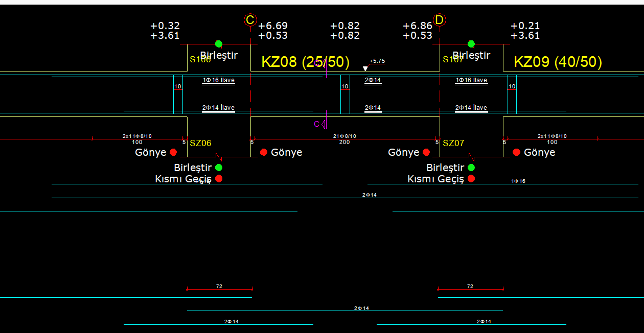The image size is (644, 333).
Task: Click the SZ07 column label
Action: [x=453, y=144]
